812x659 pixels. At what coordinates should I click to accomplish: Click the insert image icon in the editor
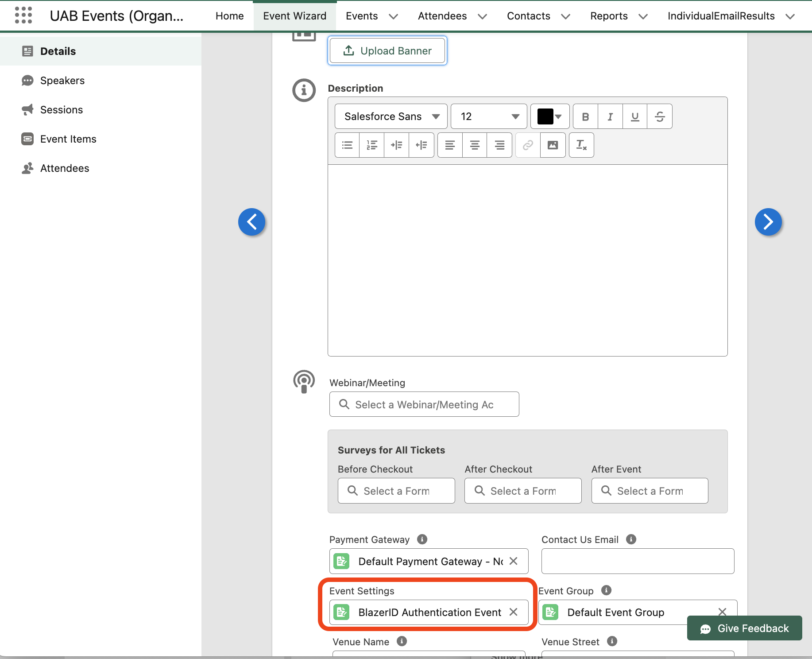[553, 145]
